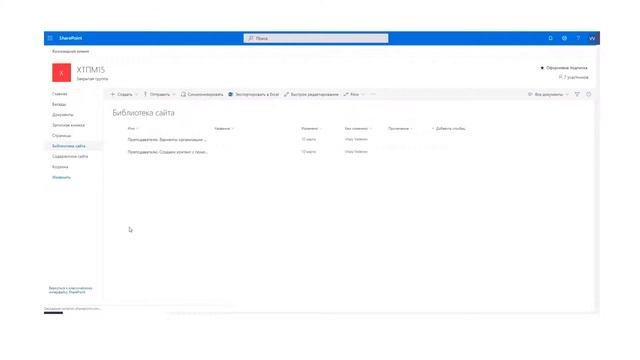Expand the Создать dropdown arrow
This screenshot has height=360, width=640.
coord(136,94)
